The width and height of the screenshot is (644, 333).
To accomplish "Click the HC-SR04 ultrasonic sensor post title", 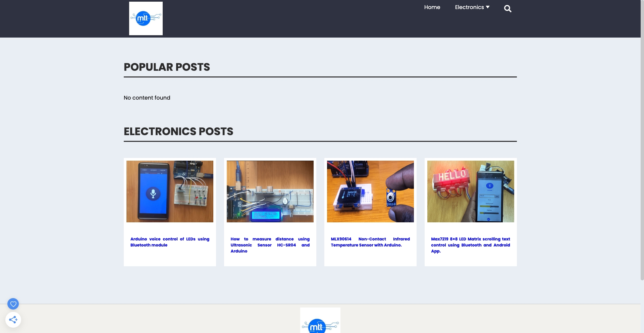I will [270, 245].
